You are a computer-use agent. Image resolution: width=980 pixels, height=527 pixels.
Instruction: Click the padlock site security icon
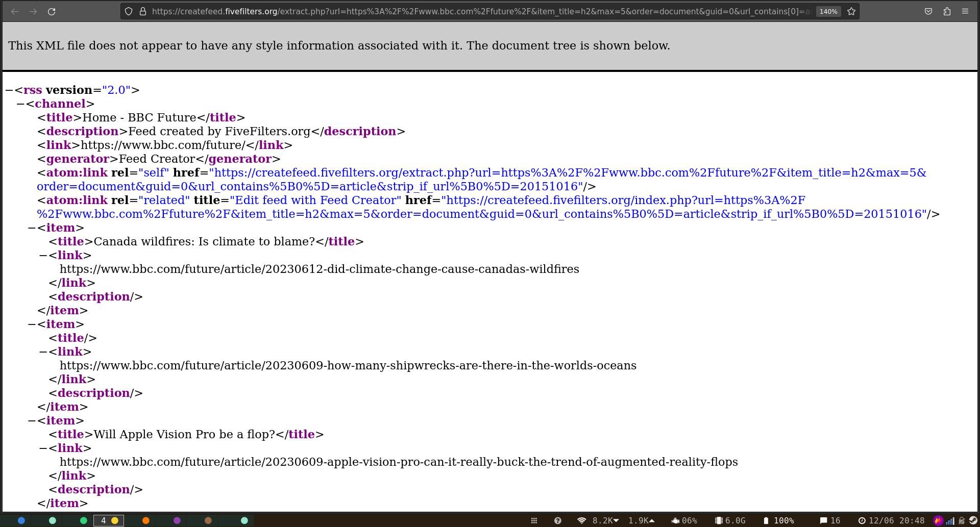coord(142,11)
